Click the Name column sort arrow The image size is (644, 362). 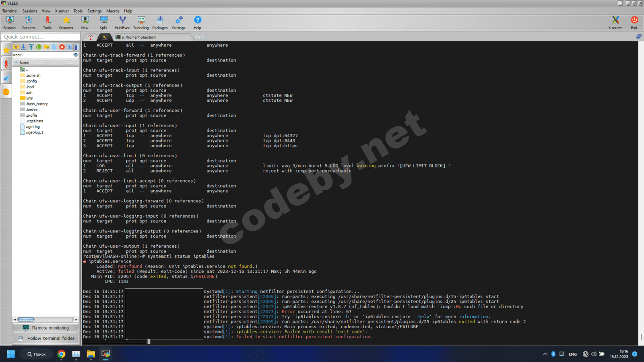point(16,63)
